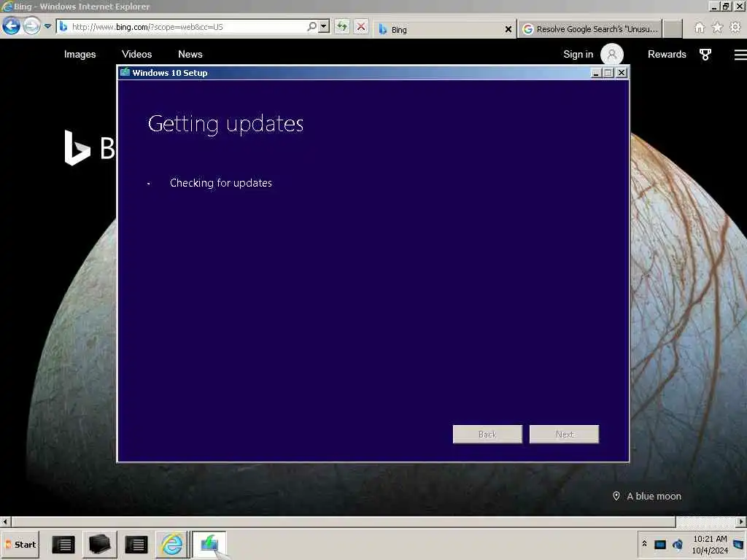Click the Sign in link
The image size is (747, 560).
coord(578,54)
